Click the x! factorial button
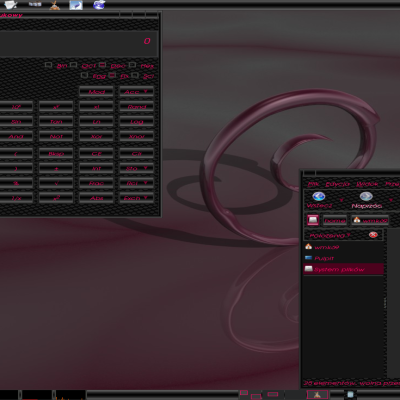 coord(96,107)
